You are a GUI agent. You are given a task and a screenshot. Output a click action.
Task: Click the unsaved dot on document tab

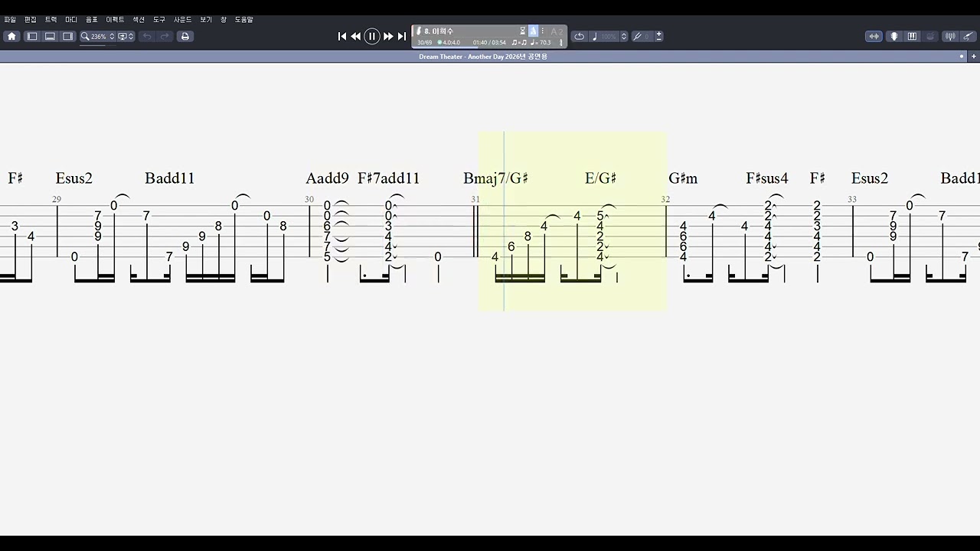tap(962, 57)
